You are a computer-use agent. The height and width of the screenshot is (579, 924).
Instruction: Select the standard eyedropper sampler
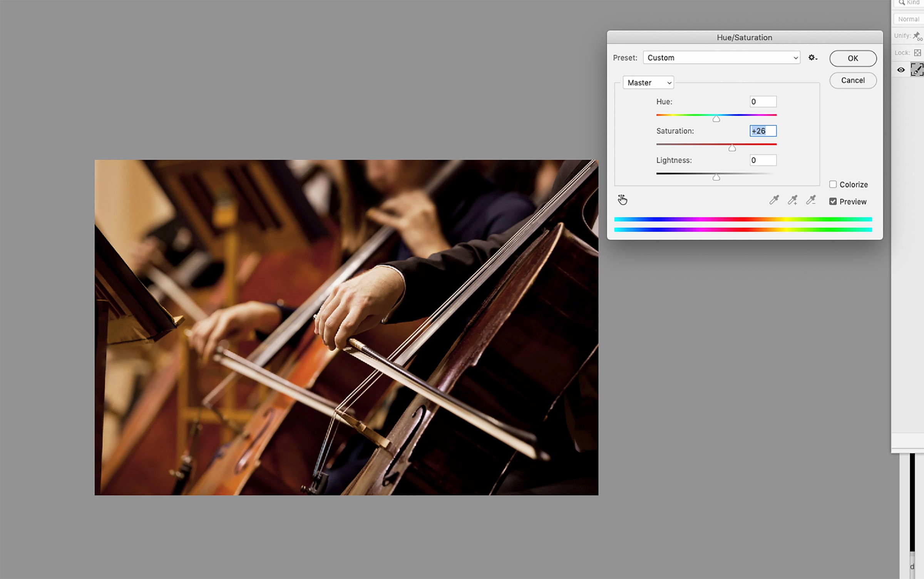tap(774, 200)
